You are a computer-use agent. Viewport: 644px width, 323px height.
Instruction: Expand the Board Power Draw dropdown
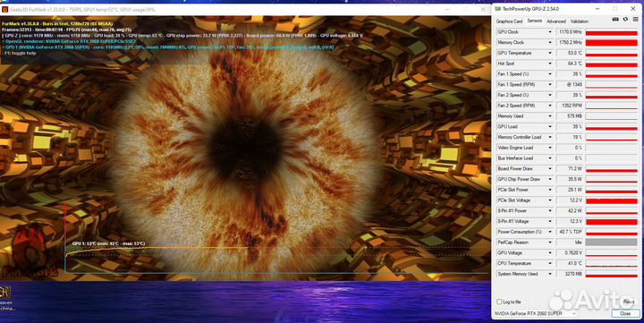tap(550, 168)
